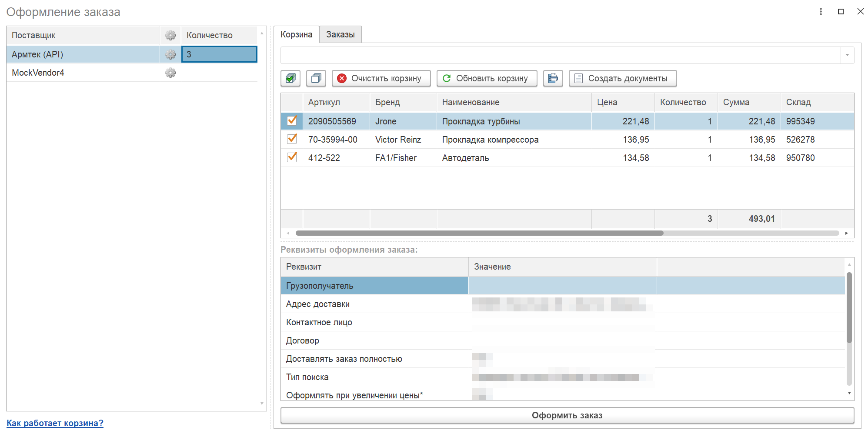Toggle checkbox for article 412-522

tap(292, 157)
